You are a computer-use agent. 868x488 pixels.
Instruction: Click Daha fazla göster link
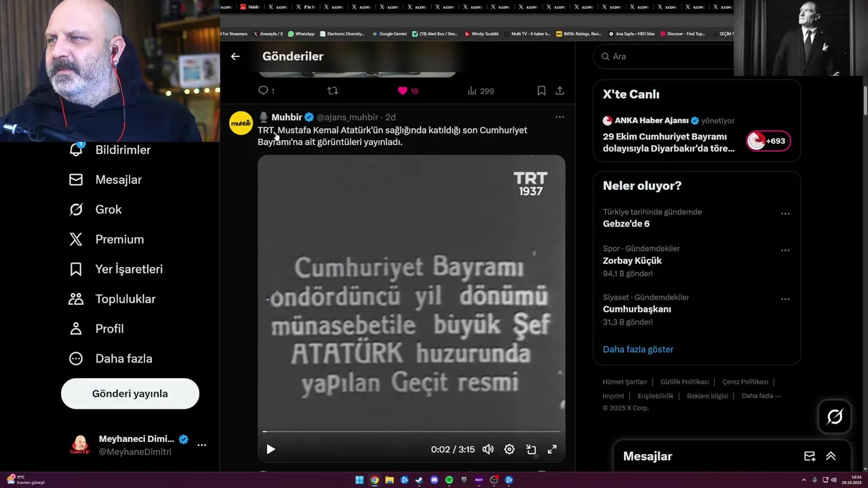pyautogui.click(x=638, y=350)
